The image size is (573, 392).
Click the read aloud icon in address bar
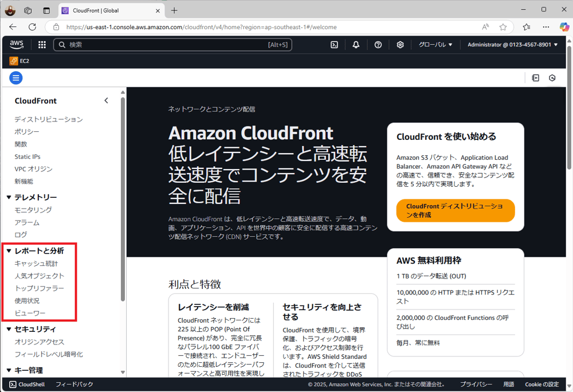(x=485, y=27)
